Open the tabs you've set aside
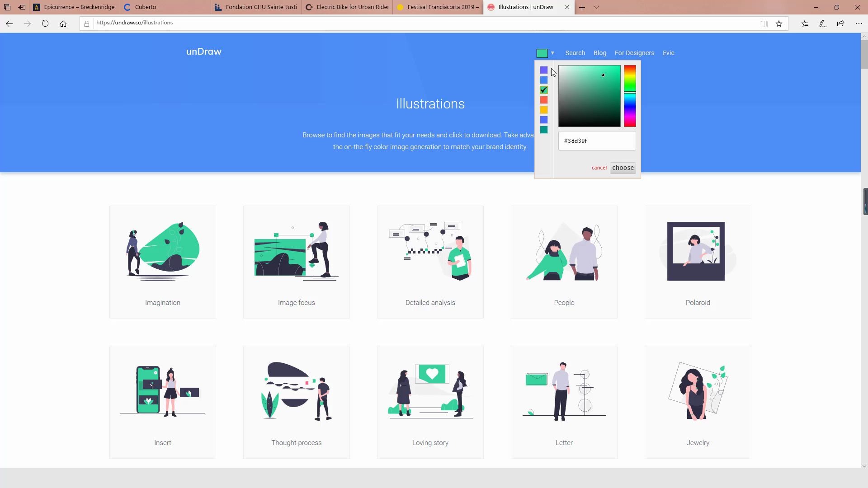This screenshot has height=488, width=868. tap(7, 7)
